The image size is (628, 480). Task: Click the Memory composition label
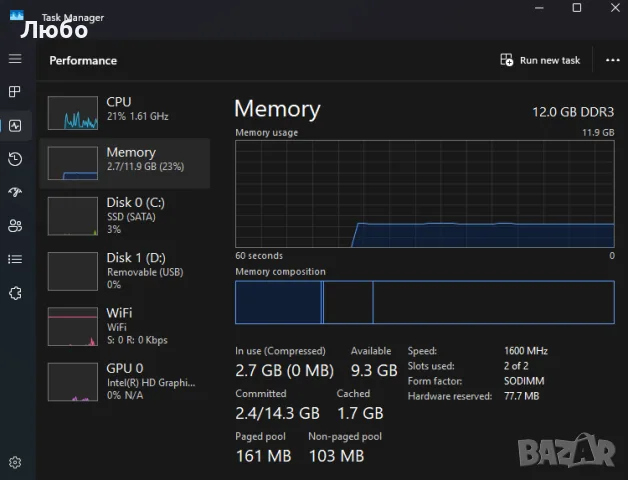pos(280,272)
